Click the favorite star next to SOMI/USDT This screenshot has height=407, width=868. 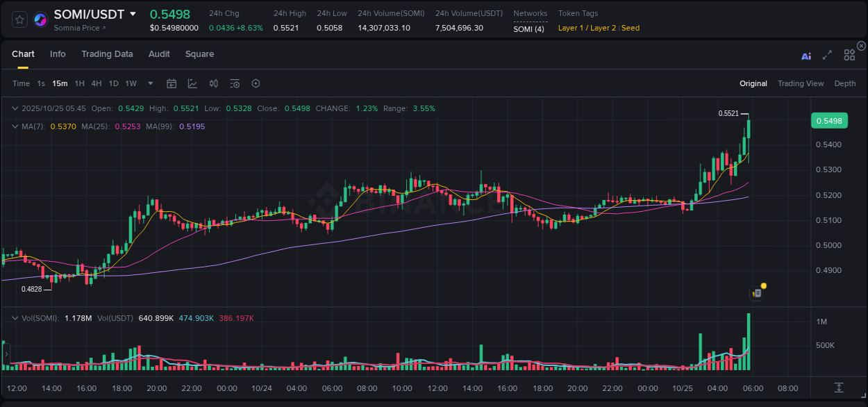(19, 19)
